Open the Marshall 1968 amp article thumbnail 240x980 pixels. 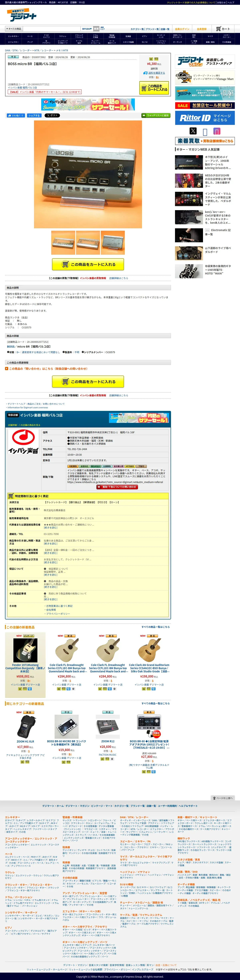(x=189, y=162)
